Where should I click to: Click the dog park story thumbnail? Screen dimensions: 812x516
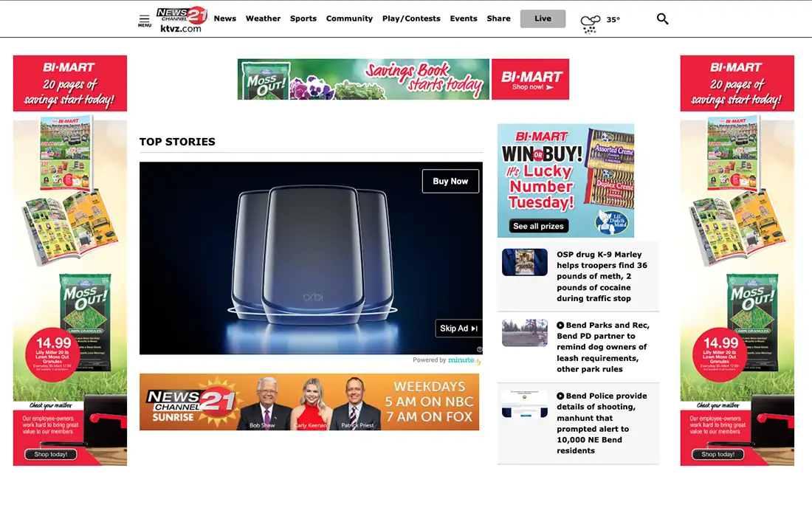(525, 333)
